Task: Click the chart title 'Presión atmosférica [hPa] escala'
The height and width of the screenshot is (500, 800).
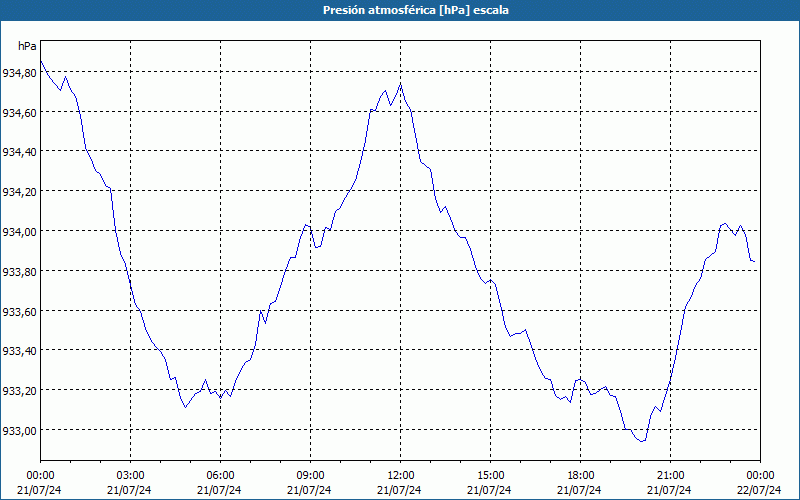Action: pyautogui.click(x=415, y=10)
